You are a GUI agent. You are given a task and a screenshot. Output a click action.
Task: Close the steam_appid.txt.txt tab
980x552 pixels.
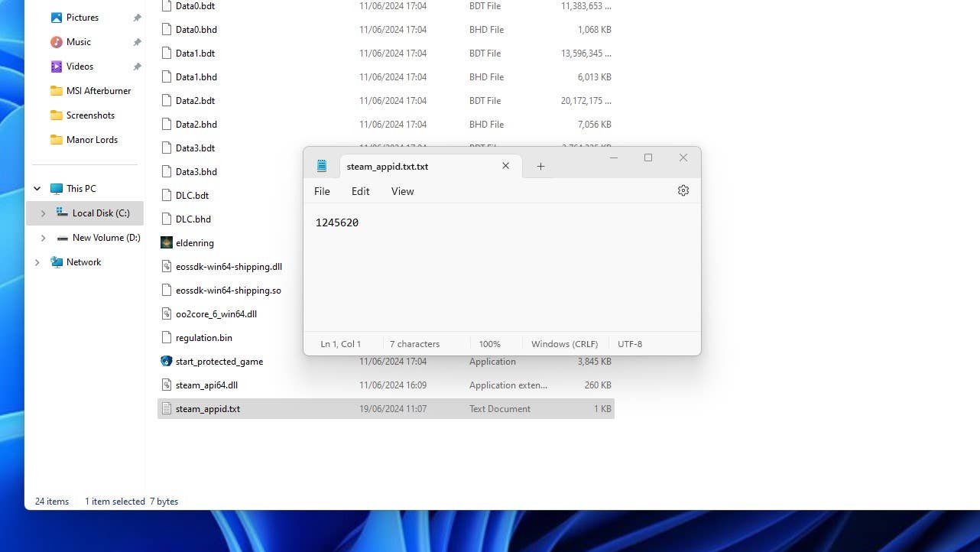pyautogui.click(x=505, y=166)
